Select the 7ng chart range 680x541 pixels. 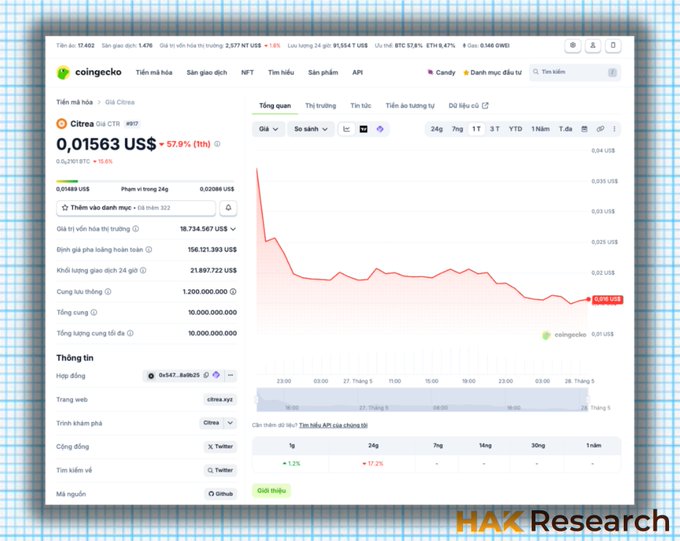pos(458,129)
